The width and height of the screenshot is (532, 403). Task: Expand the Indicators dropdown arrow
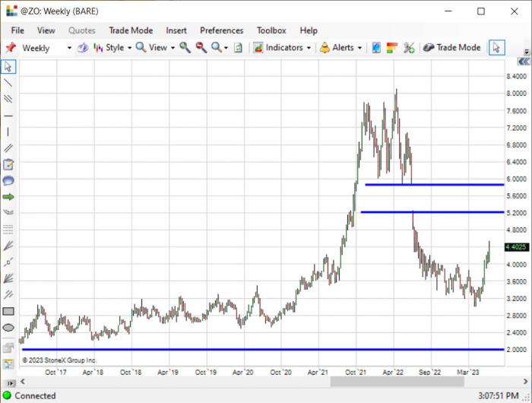point(309,48)
